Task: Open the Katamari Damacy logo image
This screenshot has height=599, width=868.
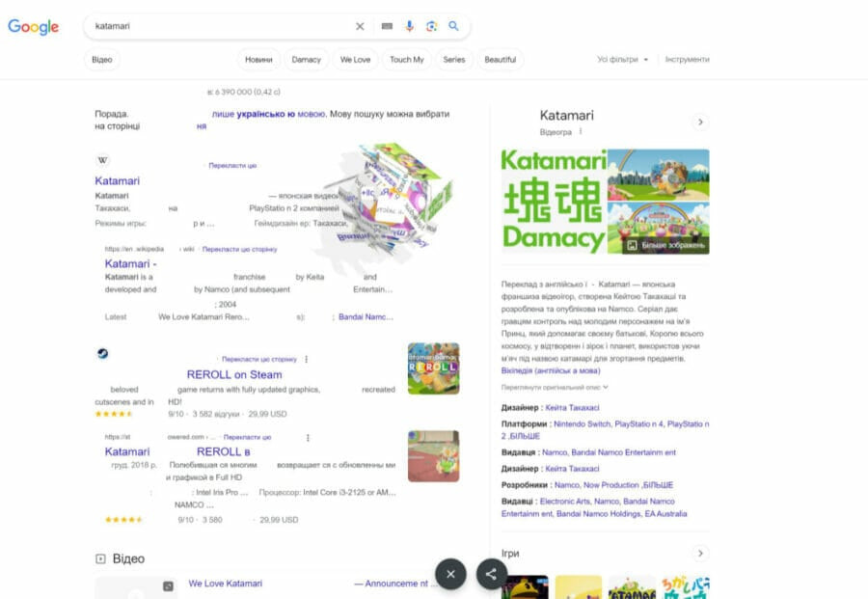Action: [x=554, y=202]
